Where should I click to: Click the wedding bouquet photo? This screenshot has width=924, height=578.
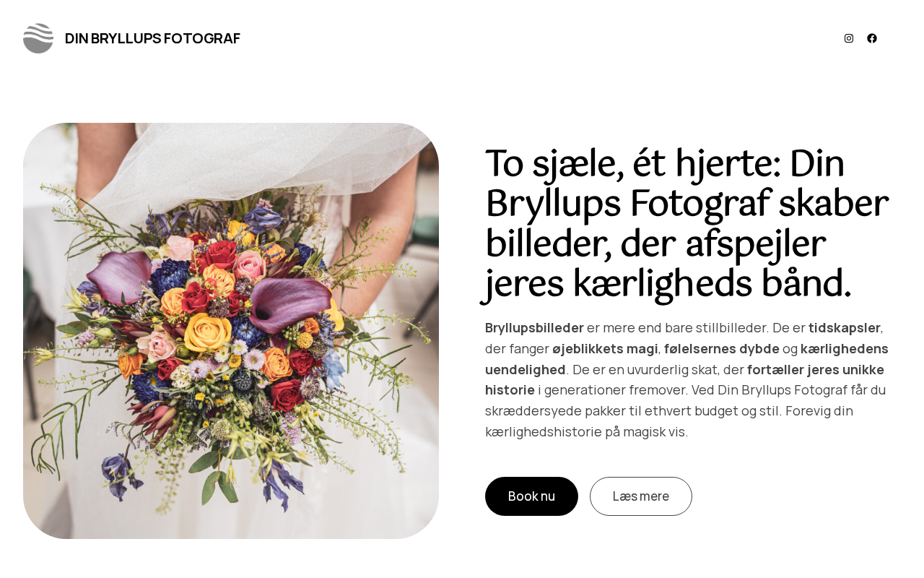tap(231, 331)
